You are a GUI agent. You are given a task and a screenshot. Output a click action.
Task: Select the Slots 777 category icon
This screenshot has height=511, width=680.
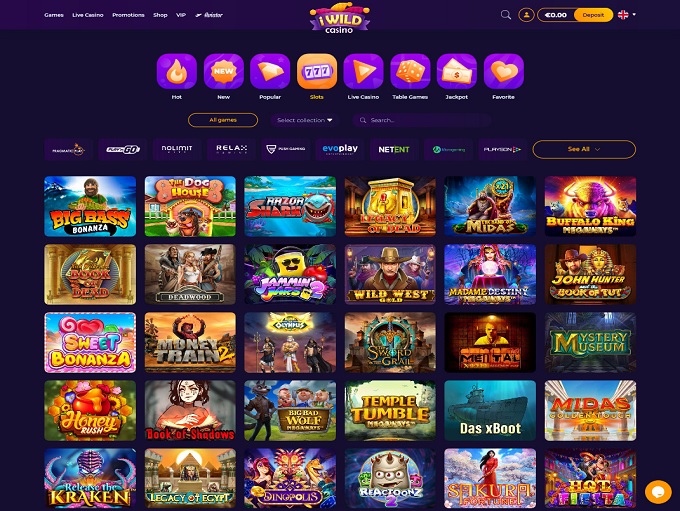click(317, 71)
